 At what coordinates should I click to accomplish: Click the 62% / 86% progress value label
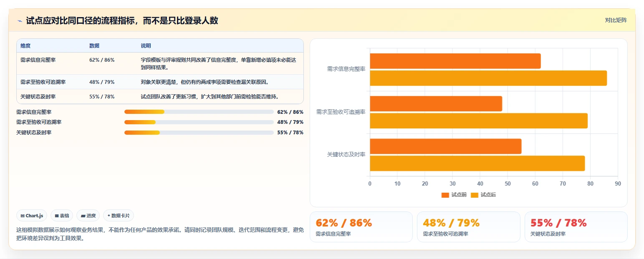(x=290, y=112)
